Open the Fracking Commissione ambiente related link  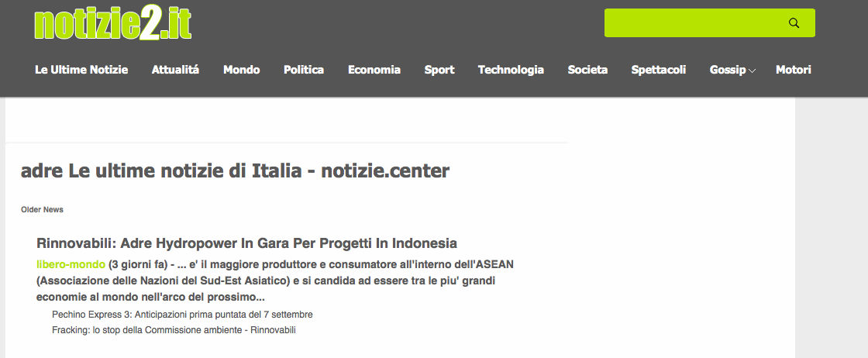[174, 330]
